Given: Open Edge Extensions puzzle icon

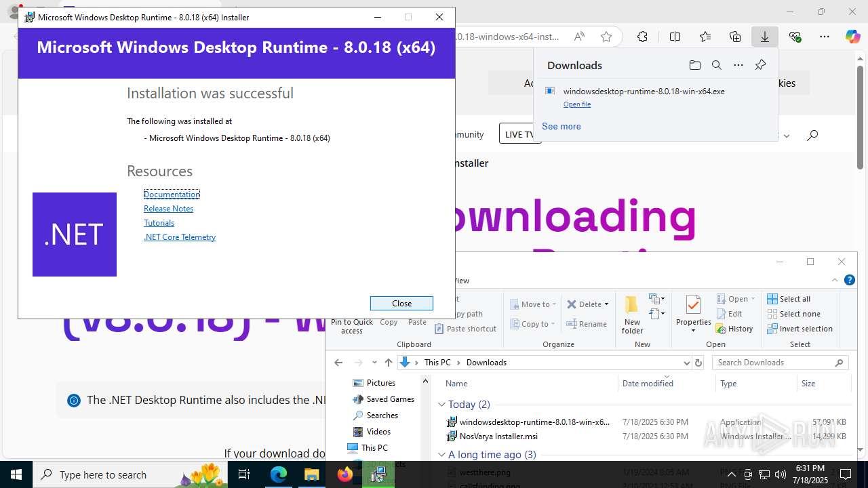Looking at the screenshot, I should point(642,37).
